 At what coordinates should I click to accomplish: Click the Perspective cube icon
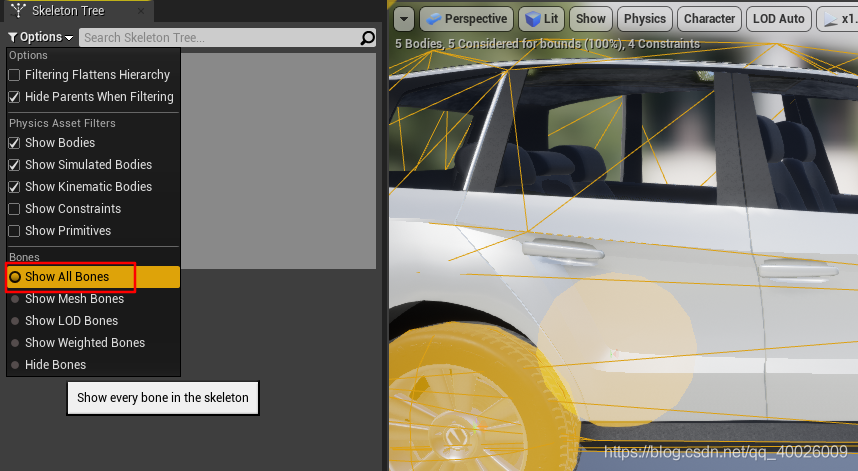tap(434, 19)
